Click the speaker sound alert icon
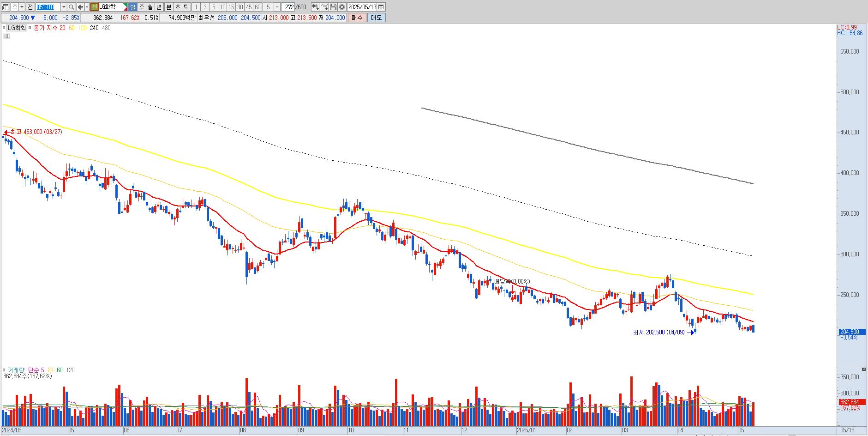 pyautogui.click(x=80, y=7)
